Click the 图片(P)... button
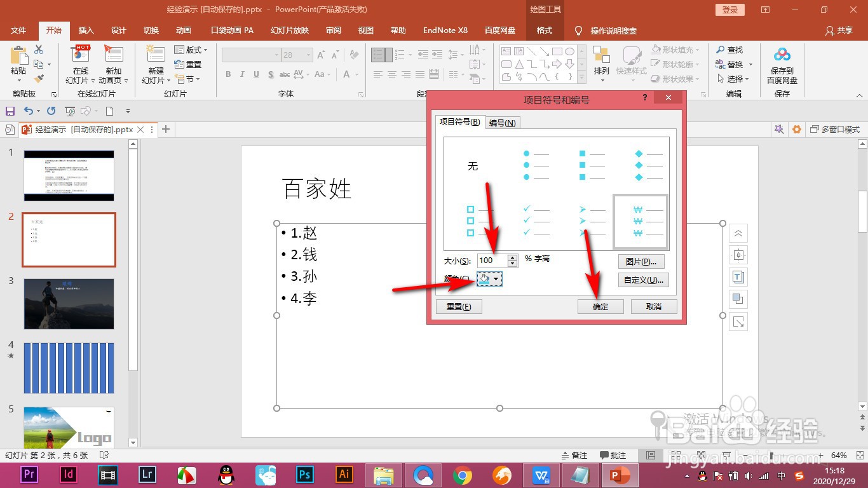The image size is (868, 488). 642,261
